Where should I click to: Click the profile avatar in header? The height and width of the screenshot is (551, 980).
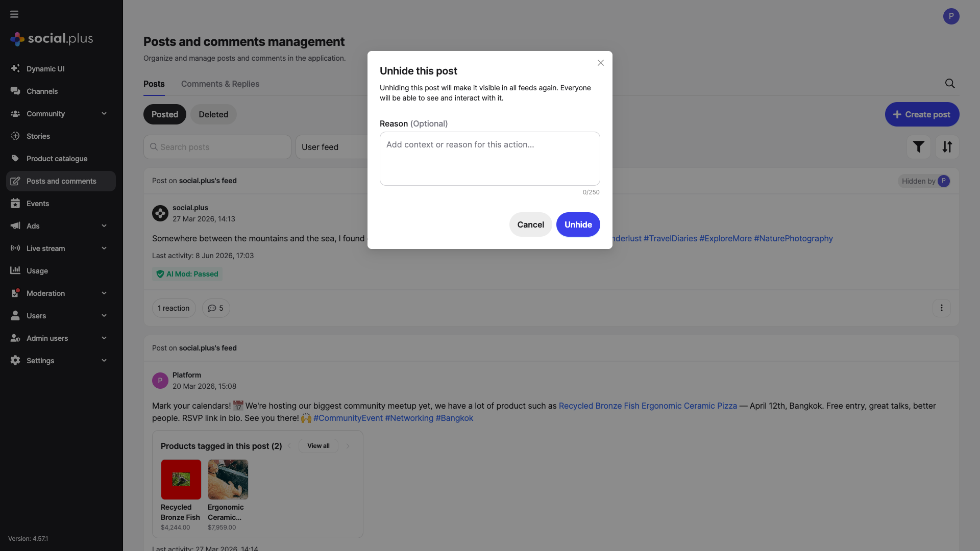[951, 16]
